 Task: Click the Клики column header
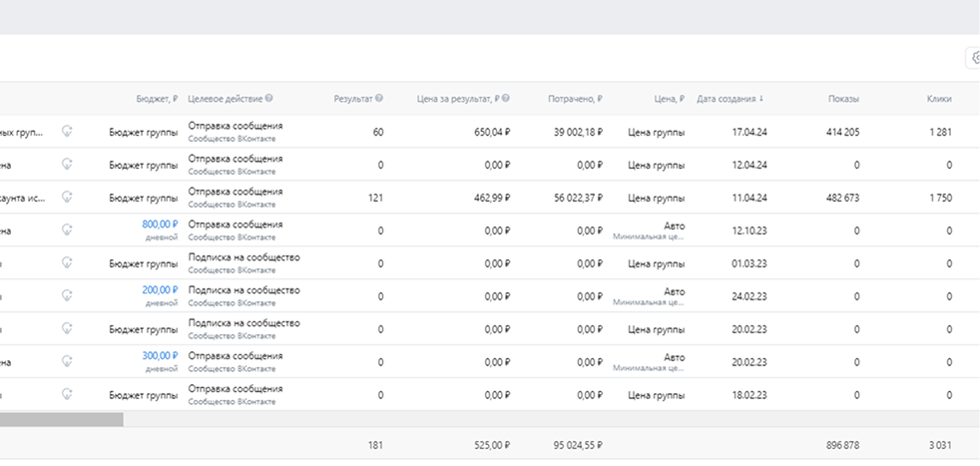tap(938, 99)
